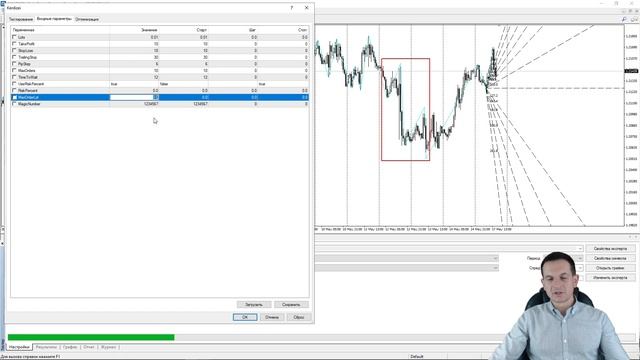This screenshot has height=360, width=640.
Task: Switch to the Тестирование tab
Action: coord(21,19)
